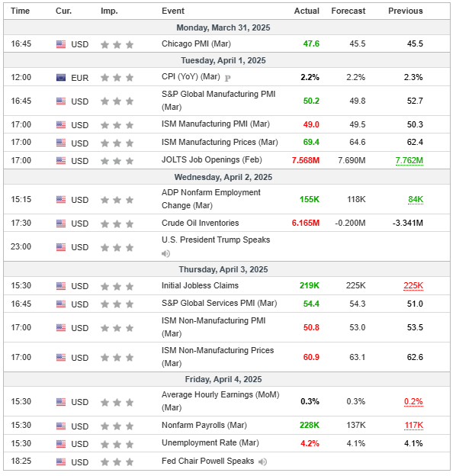Click the speaker icon under U.S. President Trump Speaks
Screen dimensions: 456x476
[x=165, y=254]
